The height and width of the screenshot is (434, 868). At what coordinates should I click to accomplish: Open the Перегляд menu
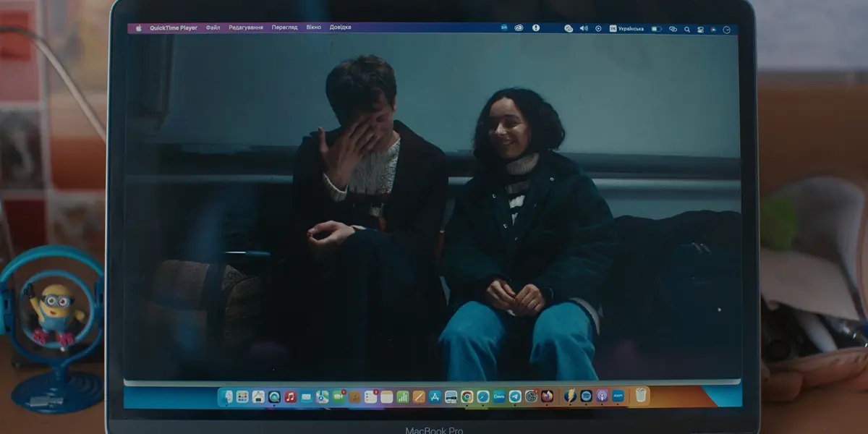284,27
